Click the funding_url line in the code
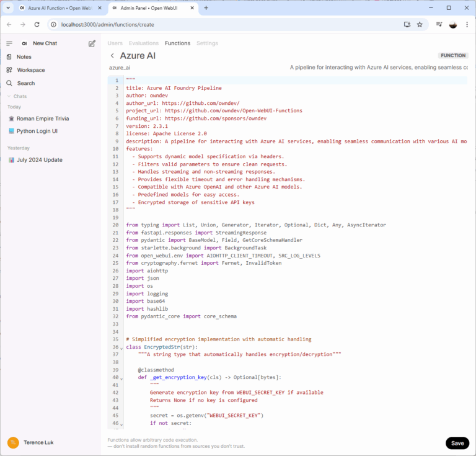 tap(196, 118)
